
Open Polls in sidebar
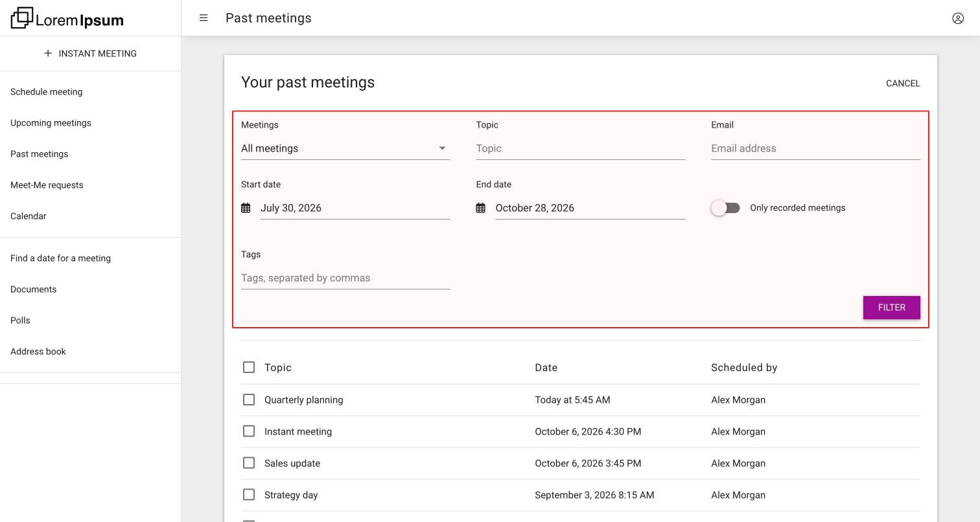[x=20, y=321]
